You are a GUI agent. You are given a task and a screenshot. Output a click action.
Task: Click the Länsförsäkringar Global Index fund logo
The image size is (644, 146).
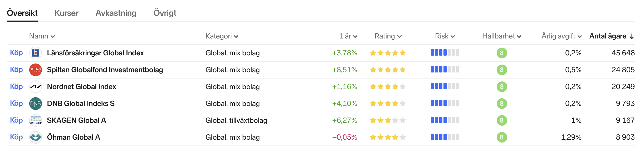36,53
